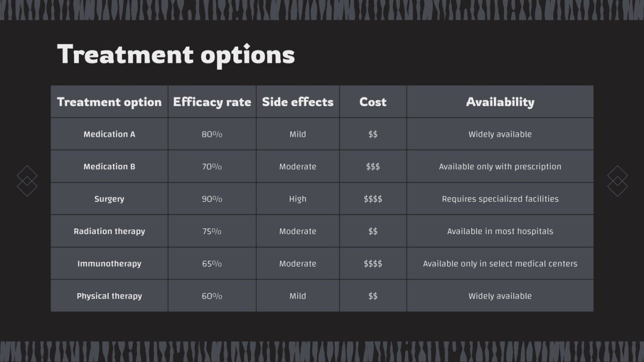Select the 60% efficacy cell for Physical therapy
Image resolution: width=644 pixels, height=362 pixels.
point(212,296)
